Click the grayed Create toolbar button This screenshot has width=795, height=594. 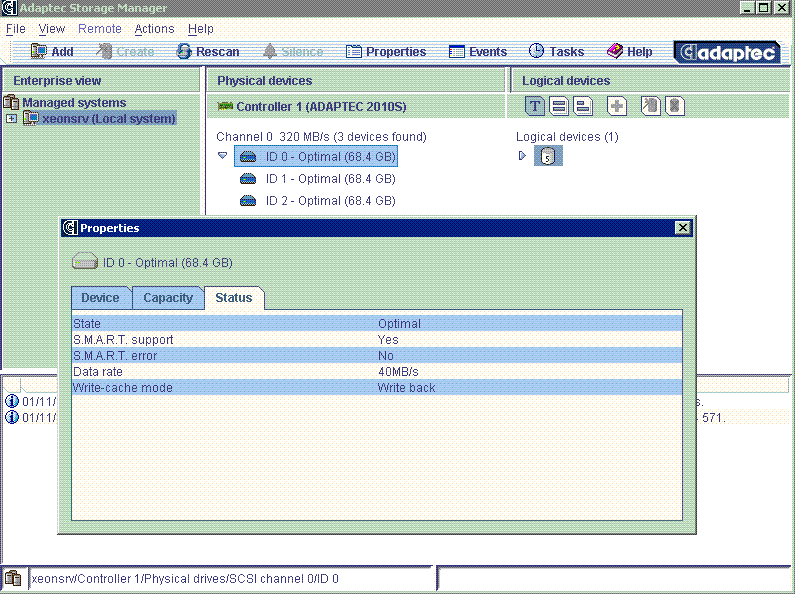coord(125,52)
